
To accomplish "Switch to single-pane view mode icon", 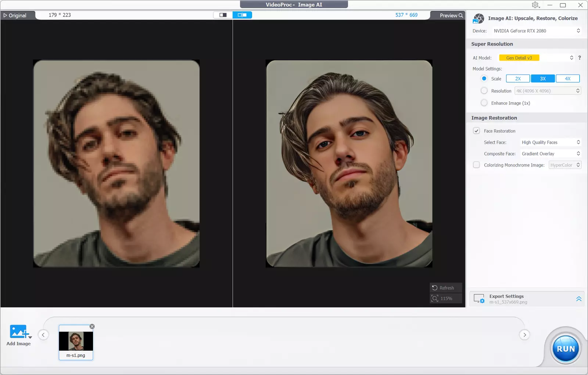I will [x=223, y=15].
